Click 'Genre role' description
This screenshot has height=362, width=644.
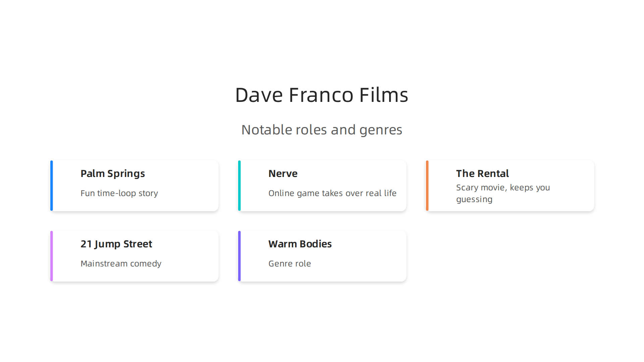click(289, 264)
